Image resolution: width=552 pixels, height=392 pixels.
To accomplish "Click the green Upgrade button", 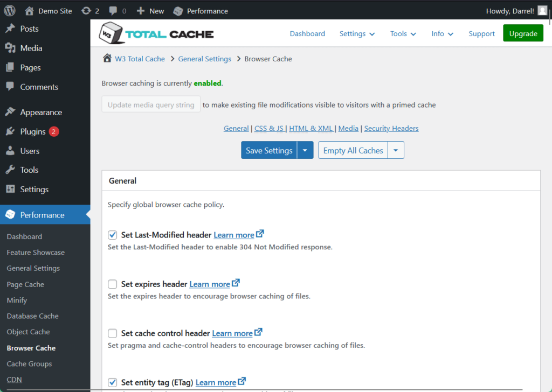I will click(x=523, y=33).
